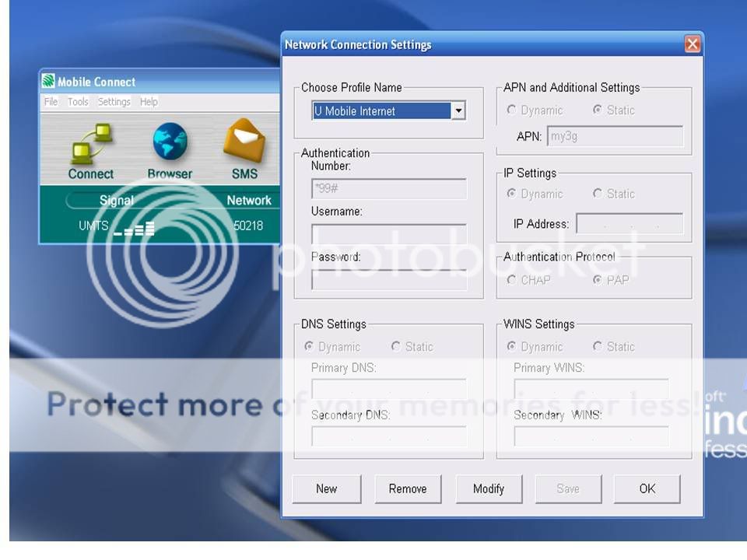Open the Browser globe icon
747x560 pixels.
[x=170, y=142]
